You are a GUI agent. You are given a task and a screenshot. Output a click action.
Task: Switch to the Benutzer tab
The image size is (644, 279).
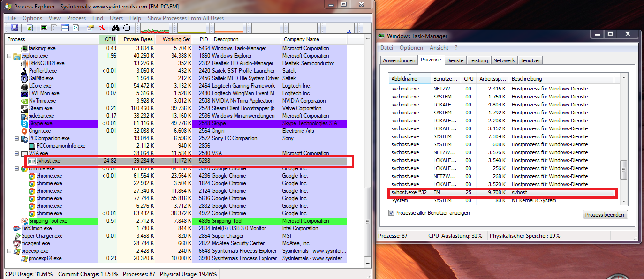click(530, 60)
